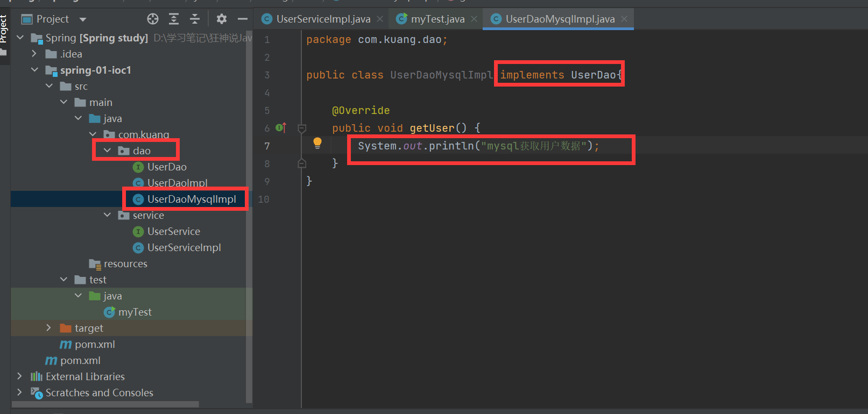Click the implements-method gutter icon on line 6
The height and width of the screenshot is (414, 868).
pyautogui.click(x=280, y=128)
